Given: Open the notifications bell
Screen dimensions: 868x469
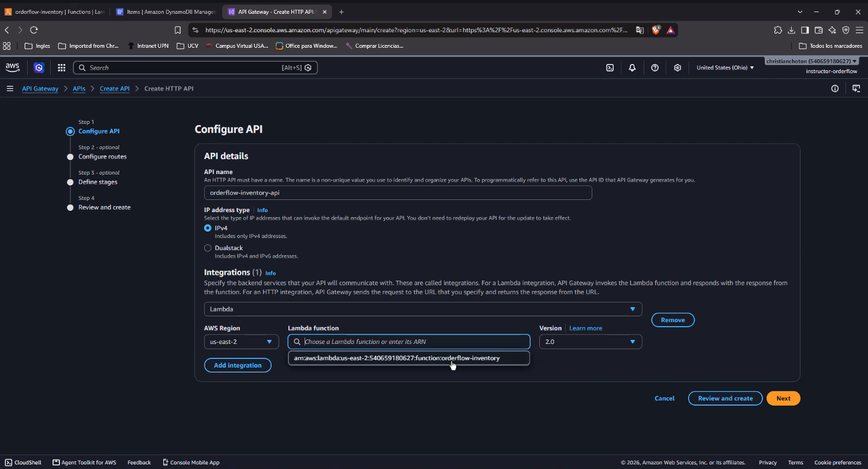Looking at the screenshot, I should click(x=632, y=67).
